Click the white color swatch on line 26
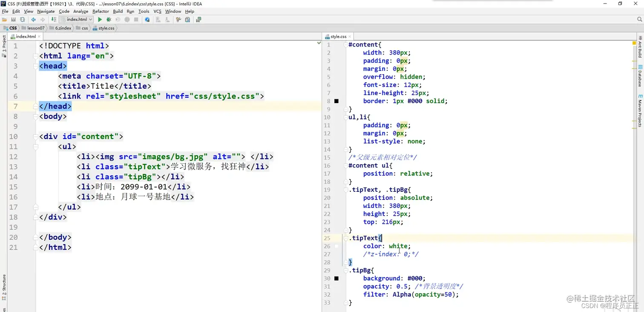This screenshot has width=644, height=312. (x=336, y=246)
